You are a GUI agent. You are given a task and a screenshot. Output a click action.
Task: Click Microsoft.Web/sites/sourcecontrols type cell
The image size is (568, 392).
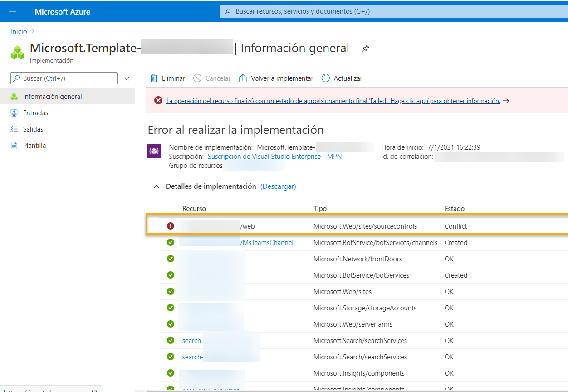(x=365, y=226)
